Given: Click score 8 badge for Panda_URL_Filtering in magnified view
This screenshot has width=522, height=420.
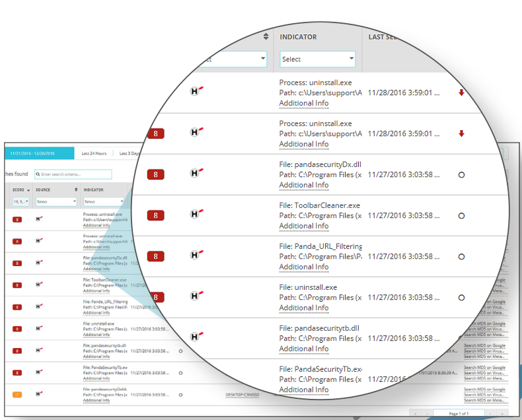Looking at the screenshot, I should point(156,256).
